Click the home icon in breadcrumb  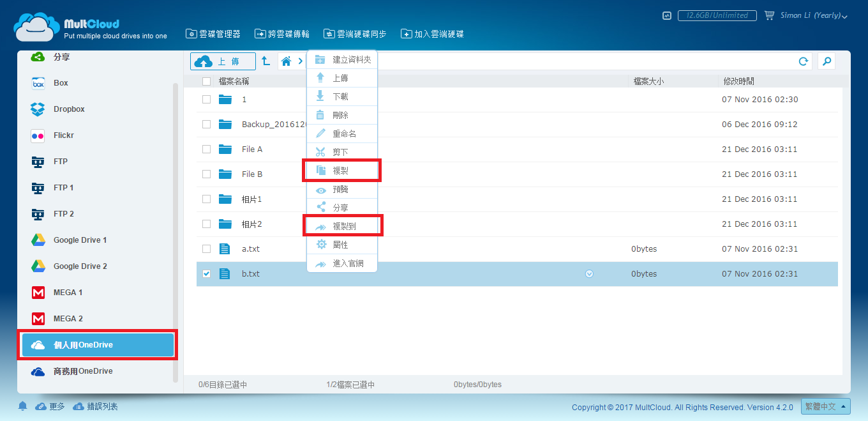pyautogui.click(x=286, y=61)
